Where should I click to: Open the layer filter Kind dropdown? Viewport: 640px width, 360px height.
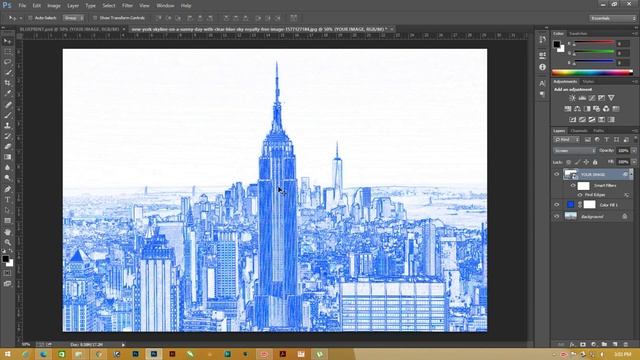tap(567, 140)
